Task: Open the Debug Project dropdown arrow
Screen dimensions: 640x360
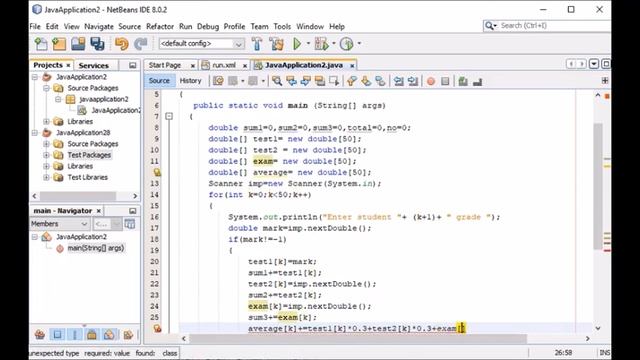Action: pyautogui.click(x=333, y=43)
